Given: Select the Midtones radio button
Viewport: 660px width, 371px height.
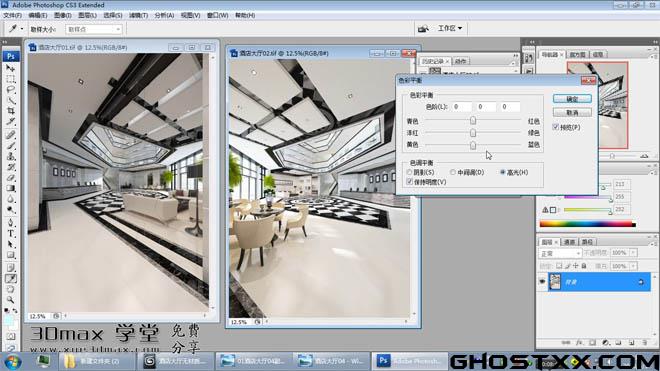Looking at the screenshot, I should click(452, 172).
